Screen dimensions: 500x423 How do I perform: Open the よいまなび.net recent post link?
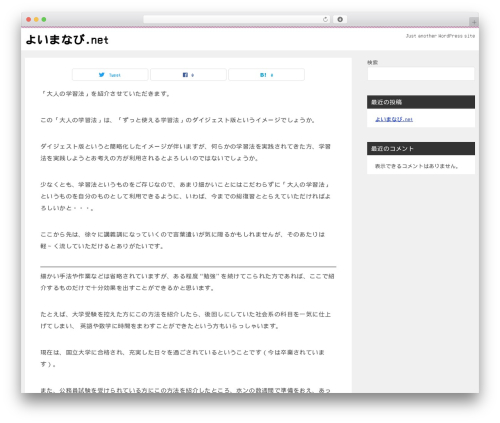point(394,119)
